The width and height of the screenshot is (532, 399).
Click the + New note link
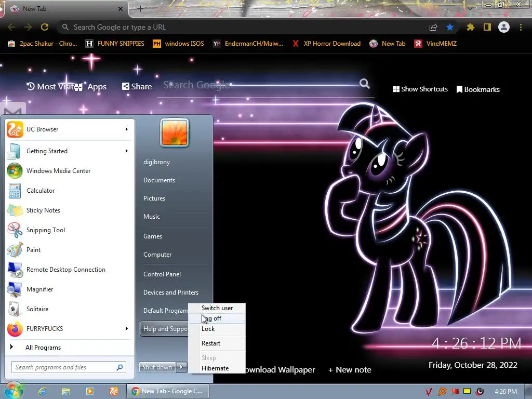350,370
